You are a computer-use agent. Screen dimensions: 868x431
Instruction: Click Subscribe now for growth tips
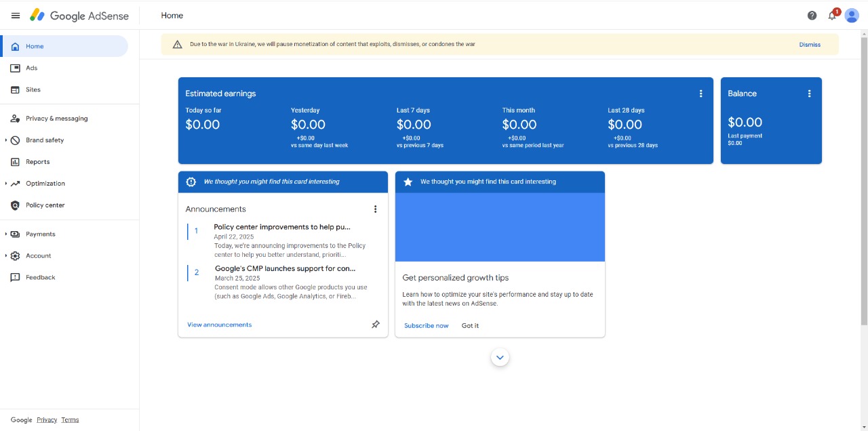coord(427,326)
